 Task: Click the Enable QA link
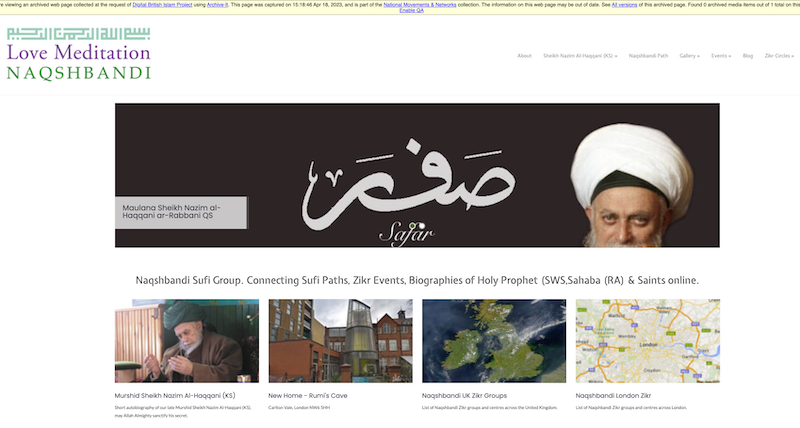(x=411, y=10)
